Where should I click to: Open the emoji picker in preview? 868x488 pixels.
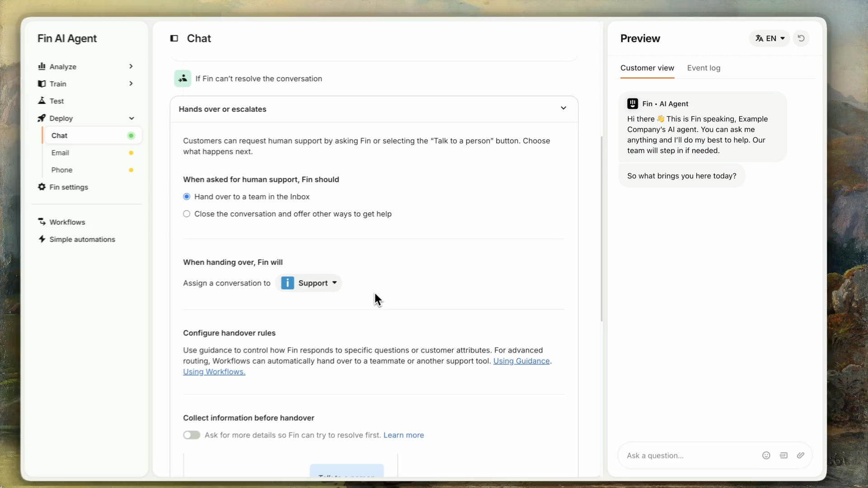point(766,455)
